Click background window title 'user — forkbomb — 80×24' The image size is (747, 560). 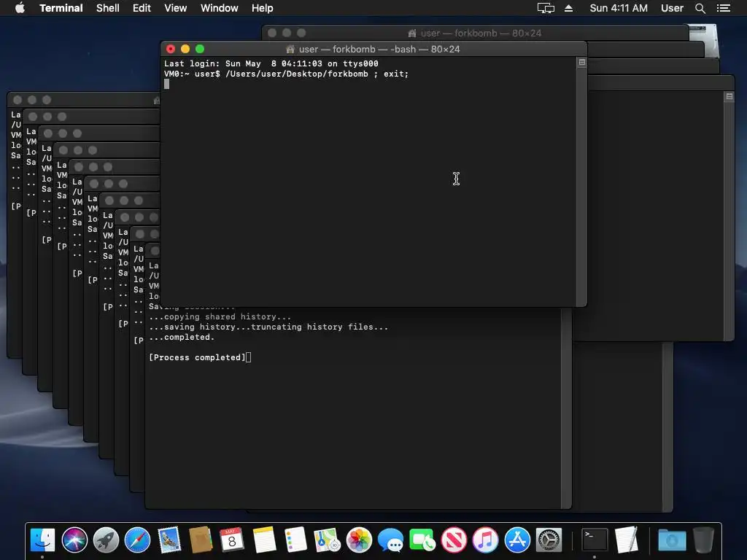click(x=481, y=33)
